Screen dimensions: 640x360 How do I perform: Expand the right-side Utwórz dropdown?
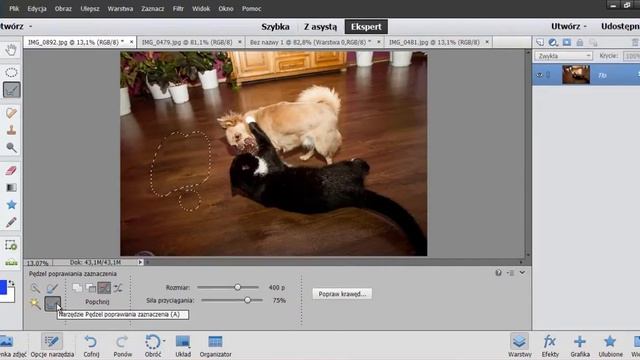569,27
